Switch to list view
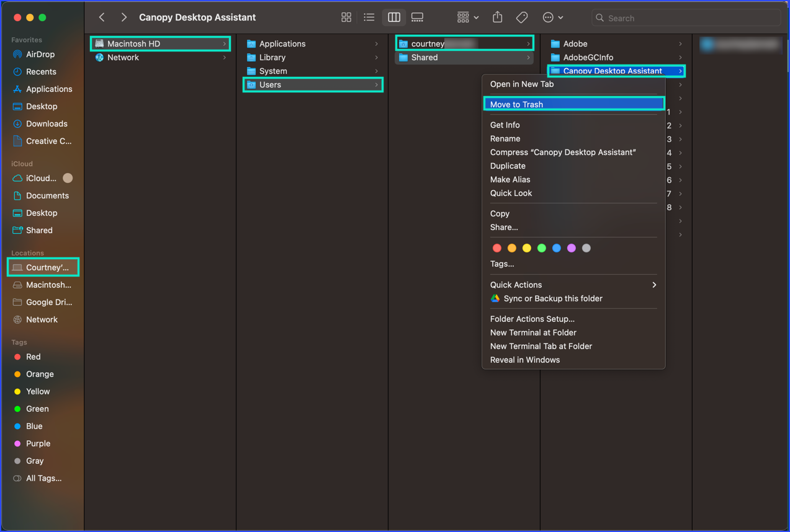This screenshot has height=532, width=790. coord(369,17)
